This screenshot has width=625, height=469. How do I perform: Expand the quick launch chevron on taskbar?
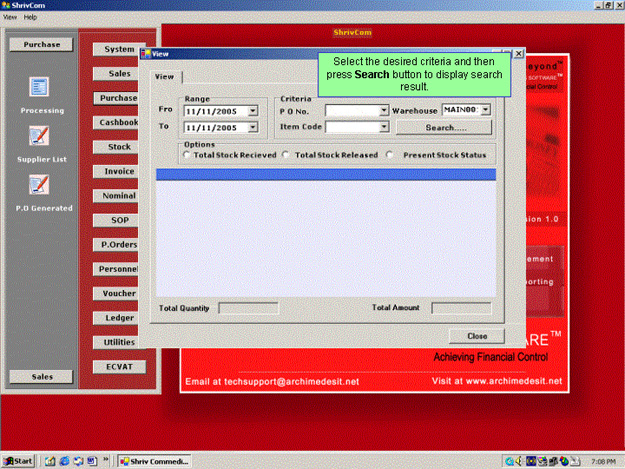click(106, 461)
